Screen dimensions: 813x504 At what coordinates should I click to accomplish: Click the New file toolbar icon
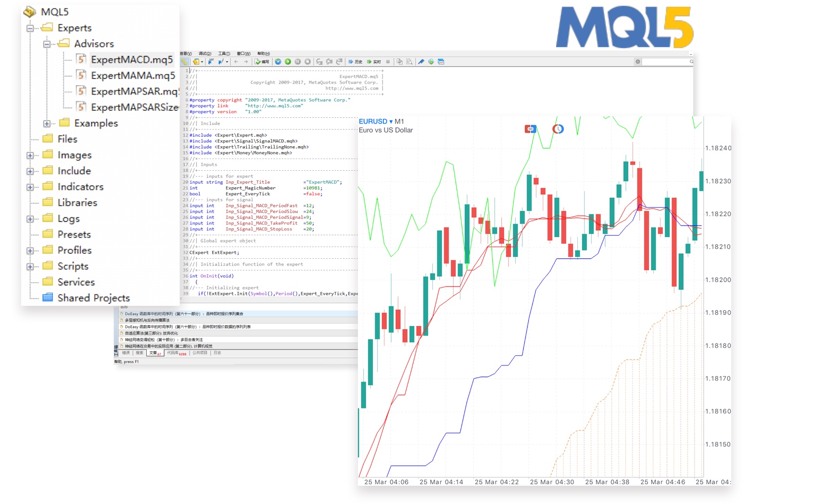pos(196,62)
